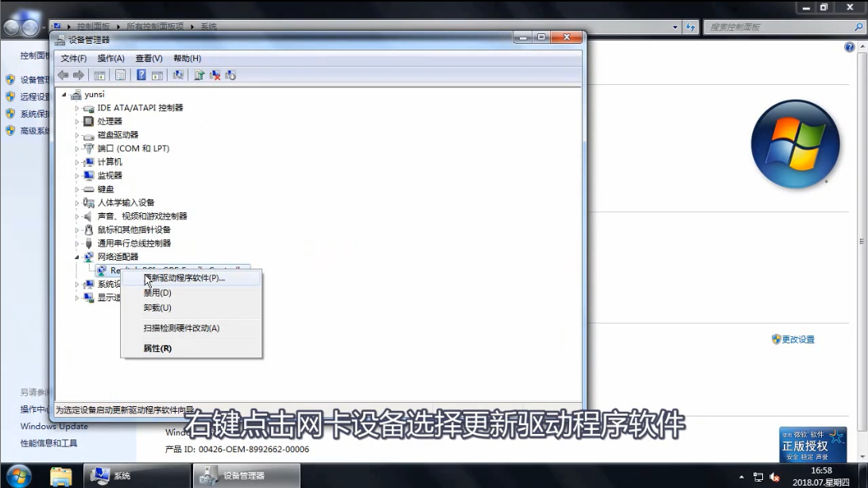Open the 帮助(H) menu
The image size is (868, 488).
(187, 58)
